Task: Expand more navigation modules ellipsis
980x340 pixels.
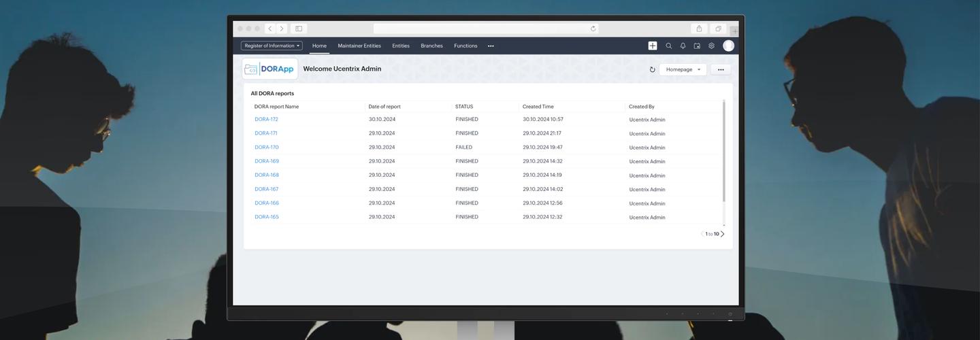Action: pos(491,46)
